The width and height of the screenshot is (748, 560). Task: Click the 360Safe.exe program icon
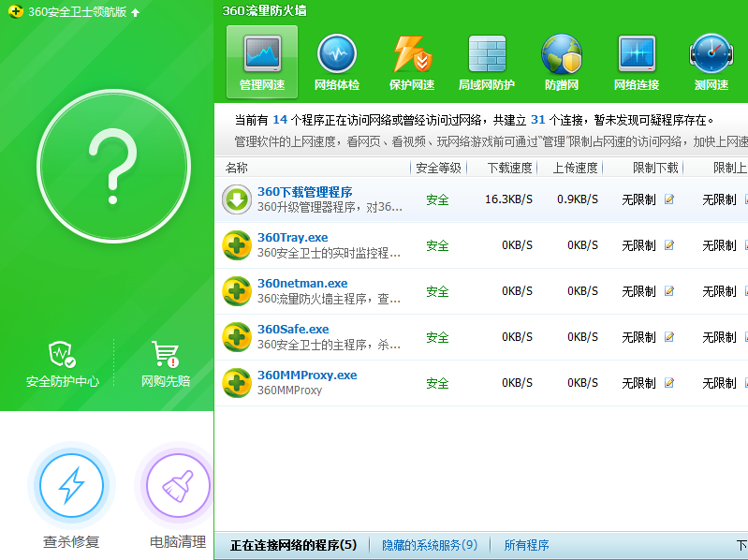237,337
